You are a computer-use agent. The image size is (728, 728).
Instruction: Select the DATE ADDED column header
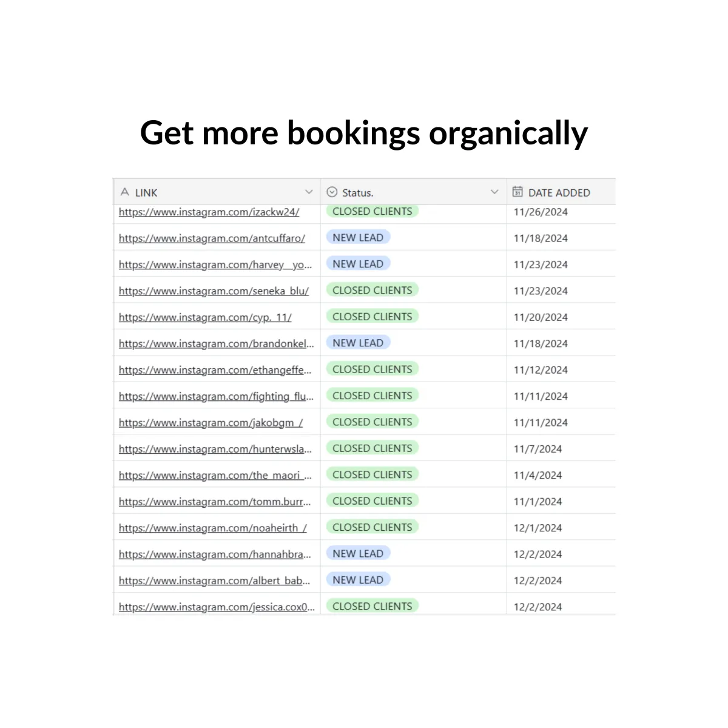pos(559,193)
